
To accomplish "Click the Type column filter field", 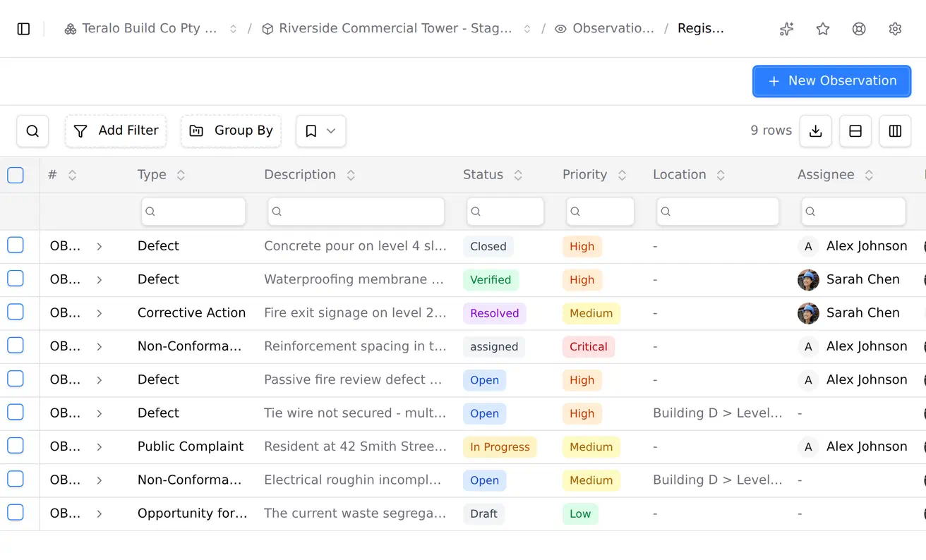I will pyautogui.click(x=193, y=212).
